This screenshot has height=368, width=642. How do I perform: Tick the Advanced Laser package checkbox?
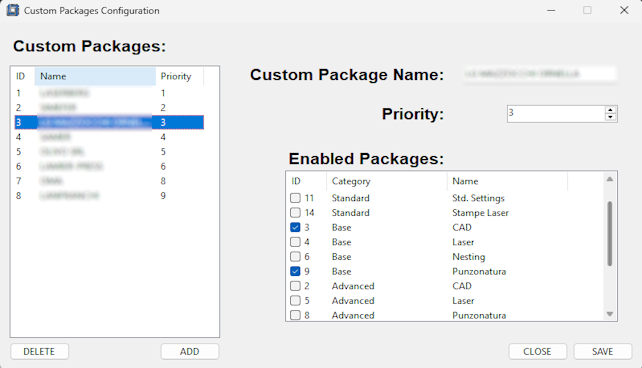(295, 301)
